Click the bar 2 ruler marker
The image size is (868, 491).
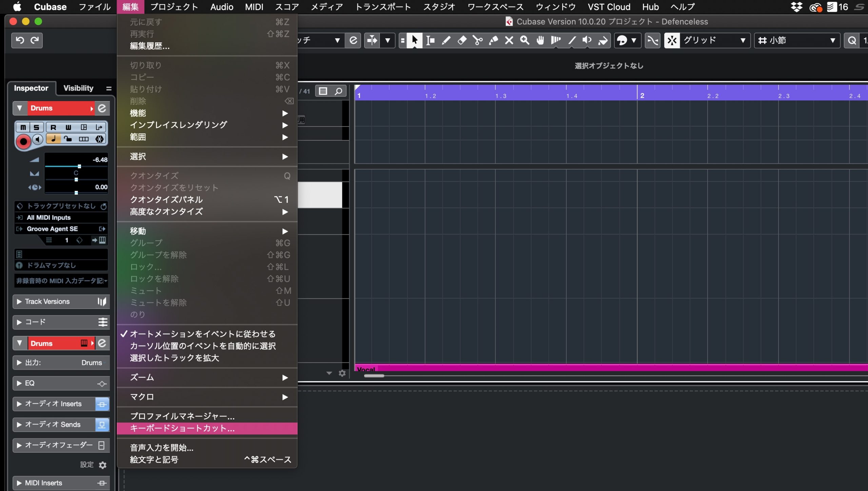point(642,96)
